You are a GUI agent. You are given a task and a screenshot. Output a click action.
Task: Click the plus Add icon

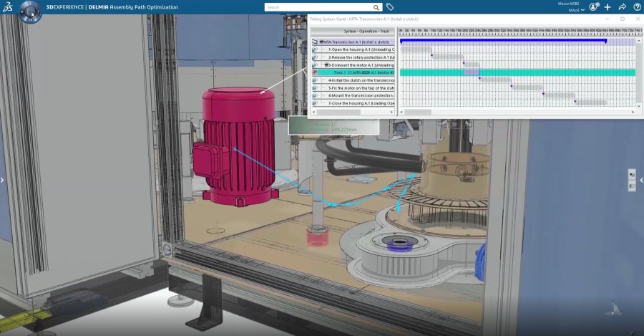608,7
